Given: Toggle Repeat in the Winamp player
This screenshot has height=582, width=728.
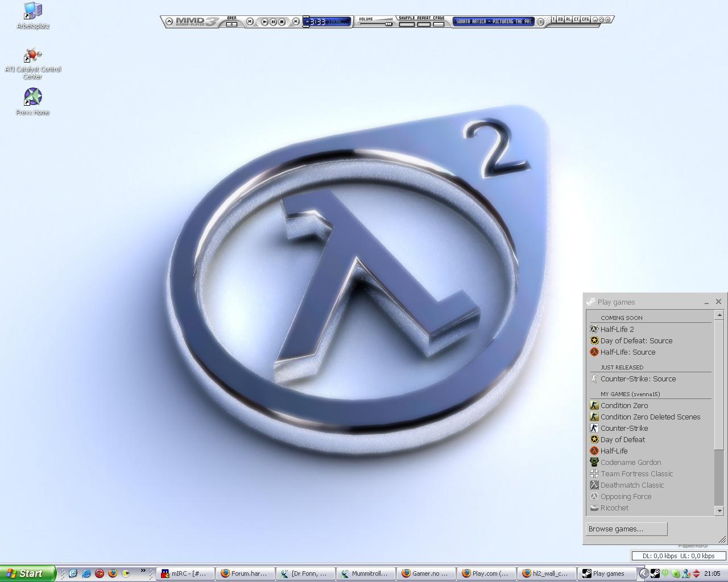Looking at the screenshot, I should pos(424,24).
